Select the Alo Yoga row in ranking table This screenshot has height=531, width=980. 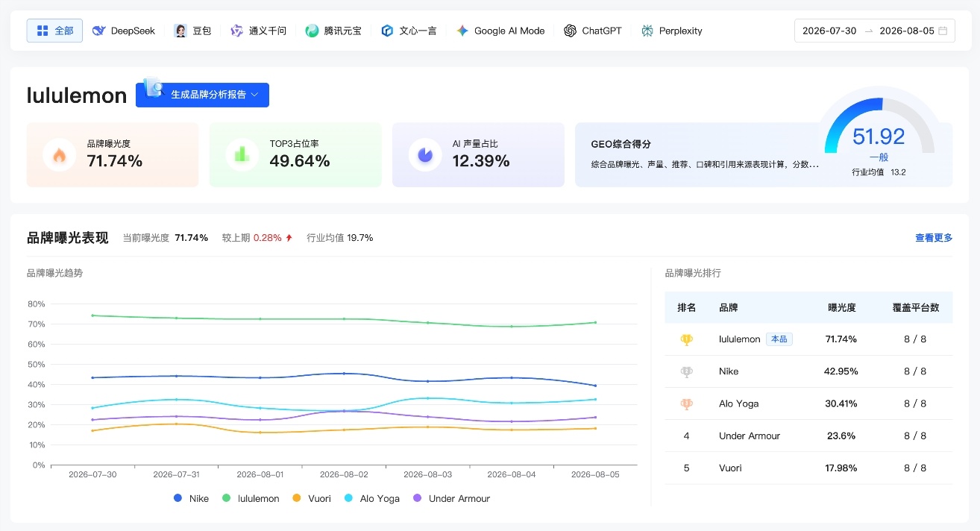click(808, 403)
